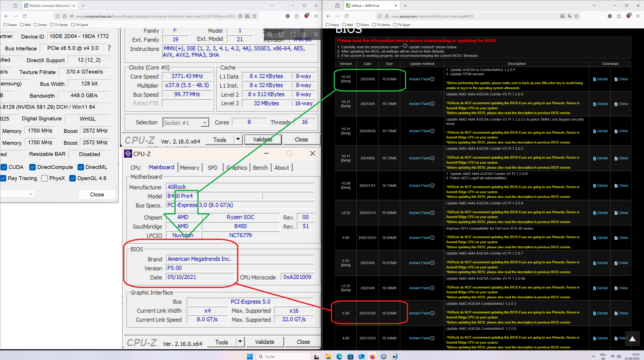
Task: Click the scroll-to-top arrow on the ASRock page
Action: click(x=632, y=339)
